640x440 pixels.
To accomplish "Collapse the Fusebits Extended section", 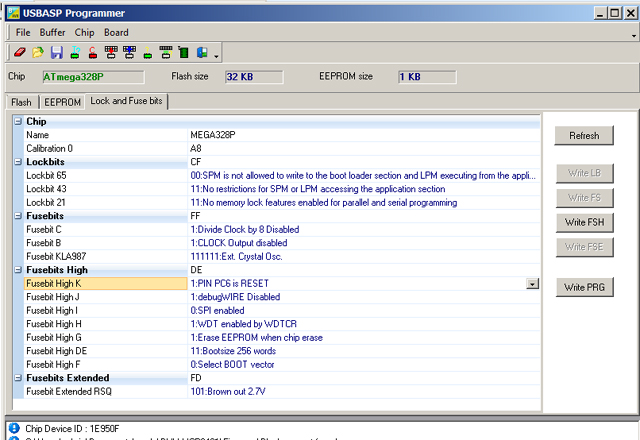I will pos(18,378).
